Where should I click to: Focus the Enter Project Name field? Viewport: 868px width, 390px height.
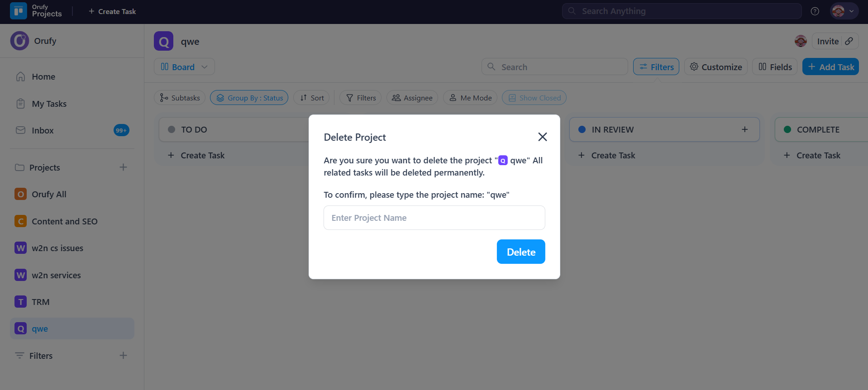(x=434, y=218)
